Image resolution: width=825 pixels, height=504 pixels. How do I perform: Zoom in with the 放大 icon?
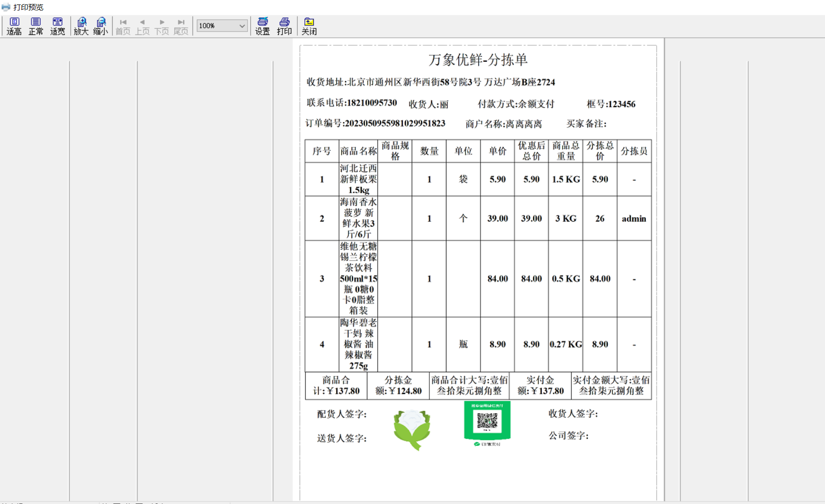click(x=81, y=26)
